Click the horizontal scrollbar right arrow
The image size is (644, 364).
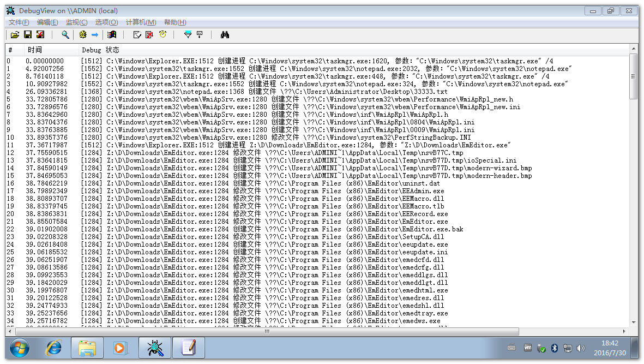tap(624, 331)
